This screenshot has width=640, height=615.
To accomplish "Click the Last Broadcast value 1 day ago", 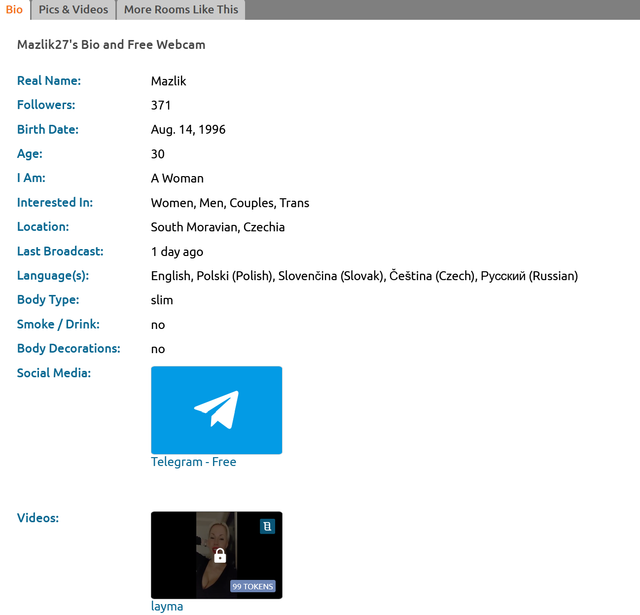I will pyautogui.click(x=177, y=251).
